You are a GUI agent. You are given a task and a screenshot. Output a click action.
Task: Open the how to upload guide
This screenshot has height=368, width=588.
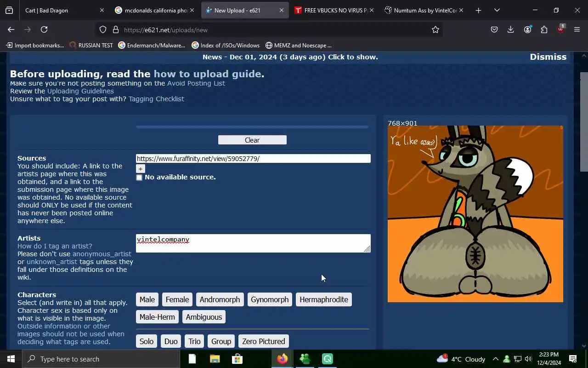pyautogui.click(x=208, y=74)
